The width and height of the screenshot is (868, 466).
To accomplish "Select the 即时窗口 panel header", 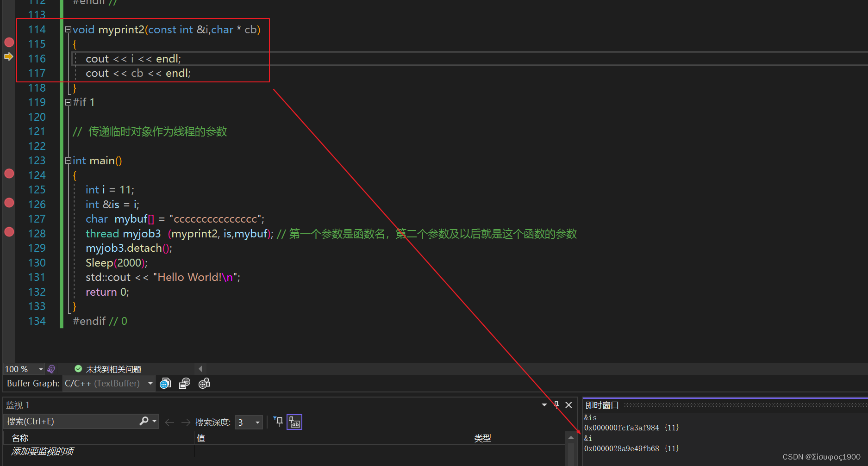I will [601, 405].
